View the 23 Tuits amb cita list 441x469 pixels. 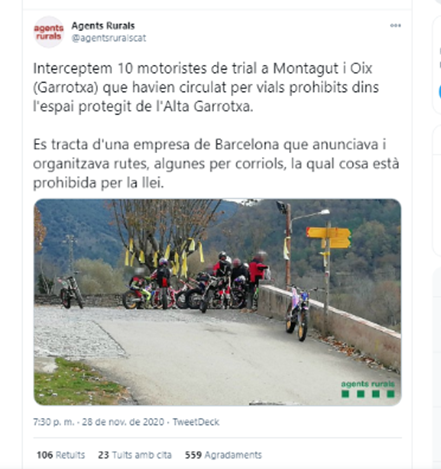click(x=135, y=455)
